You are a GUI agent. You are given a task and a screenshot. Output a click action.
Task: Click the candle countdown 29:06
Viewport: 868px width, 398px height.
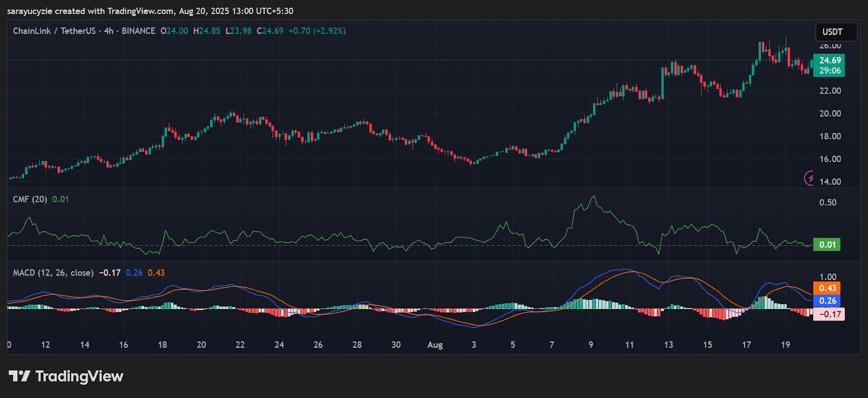point(829,70)
